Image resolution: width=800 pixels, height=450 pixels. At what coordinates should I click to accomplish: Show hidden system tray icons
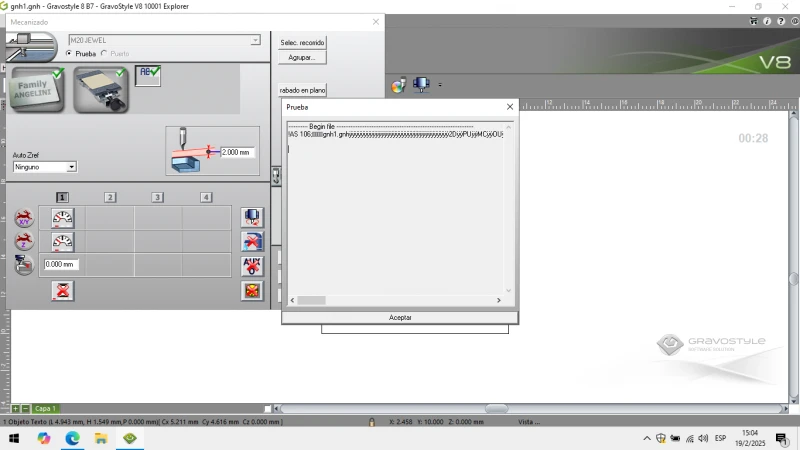[646, 438]
